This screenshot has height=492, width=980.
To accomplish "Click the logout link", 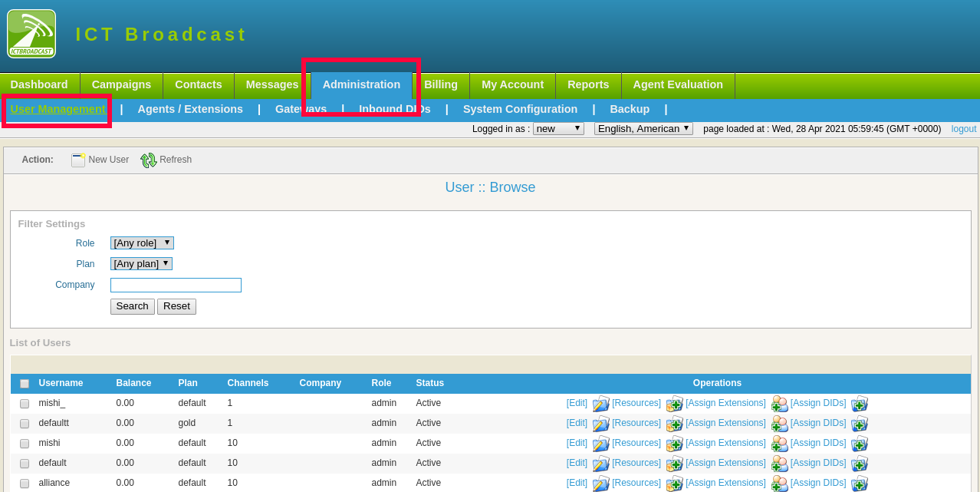I will [x=964, y=129].
